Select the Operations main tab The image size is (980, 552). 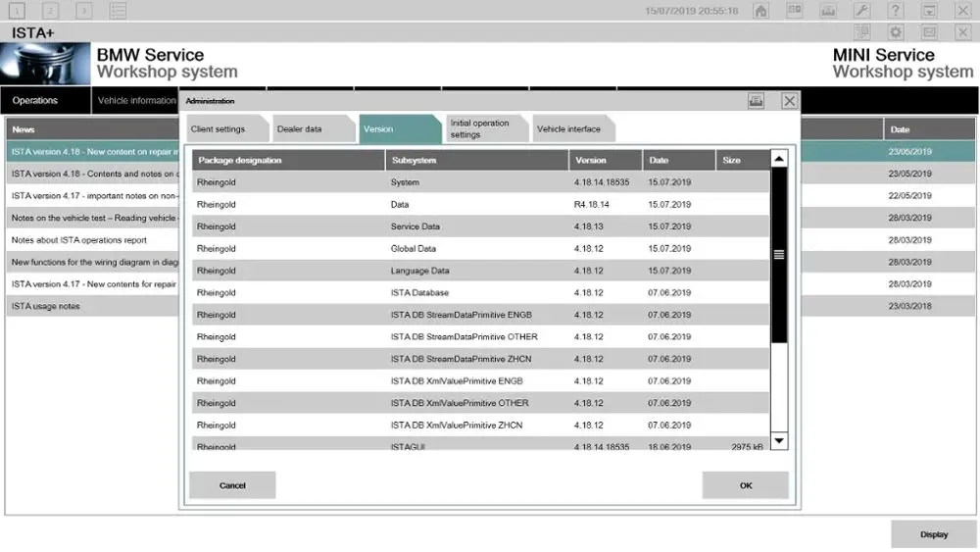[46, 101]
